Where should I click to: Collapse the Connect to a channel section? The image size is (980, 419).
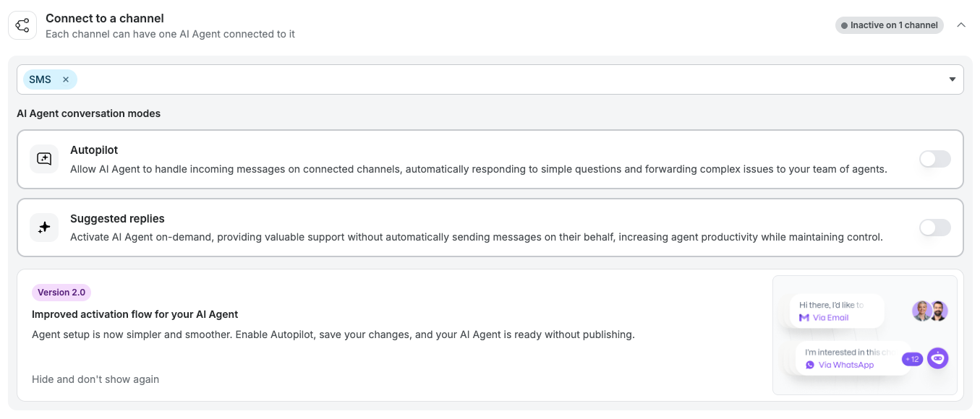[x=961, y=25]
